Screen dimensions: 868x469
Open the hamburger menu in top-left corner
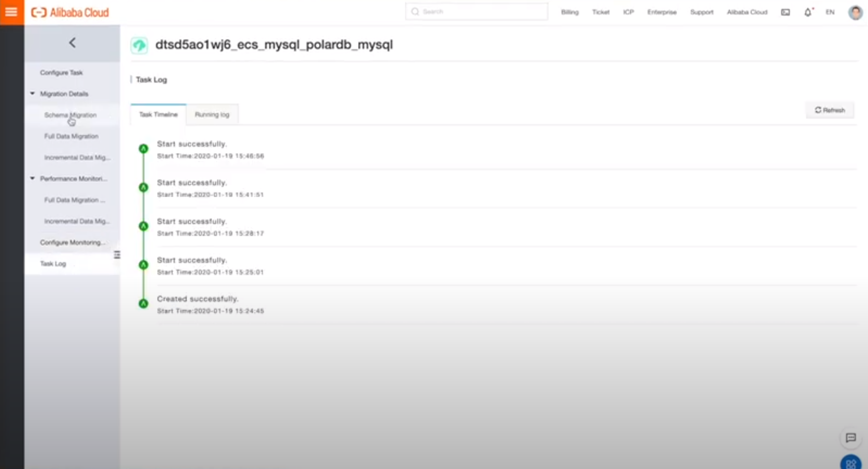pyautogui.click(x=12, y=12)
